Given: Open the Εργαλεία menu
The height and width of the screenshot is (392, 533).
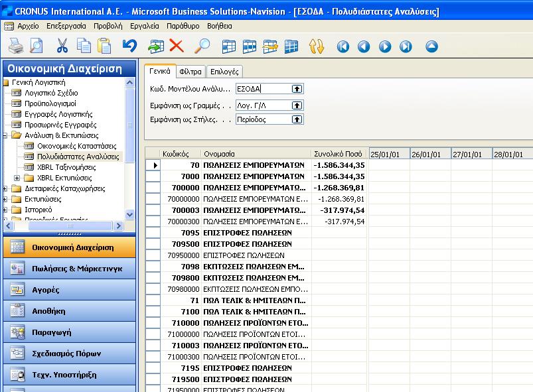Looking at the screenshot, I should pos(145,26).
